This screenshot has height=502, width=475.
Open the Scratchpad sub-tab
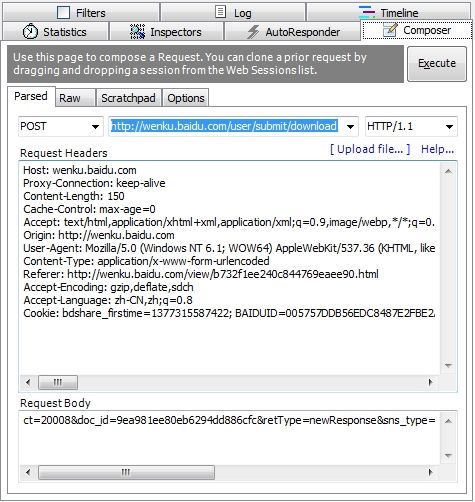point(129,98)
